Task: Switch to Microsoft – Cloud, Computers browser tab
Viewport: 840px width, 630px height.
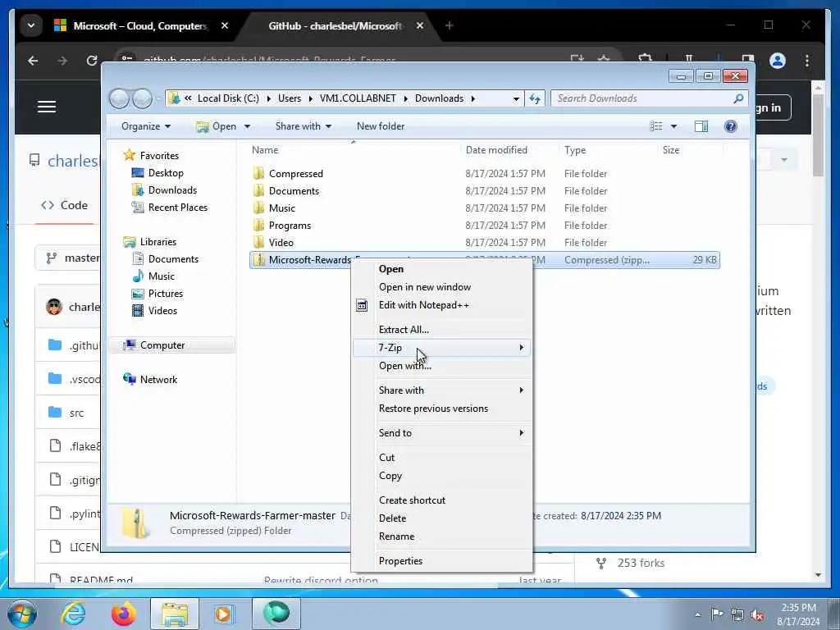Action: [140, 25]
